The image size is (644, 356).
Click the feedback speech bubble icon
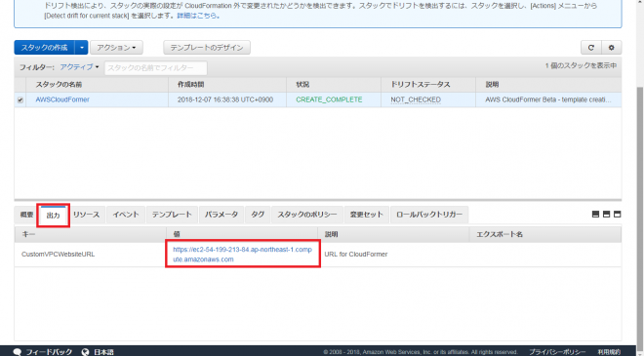18,352
